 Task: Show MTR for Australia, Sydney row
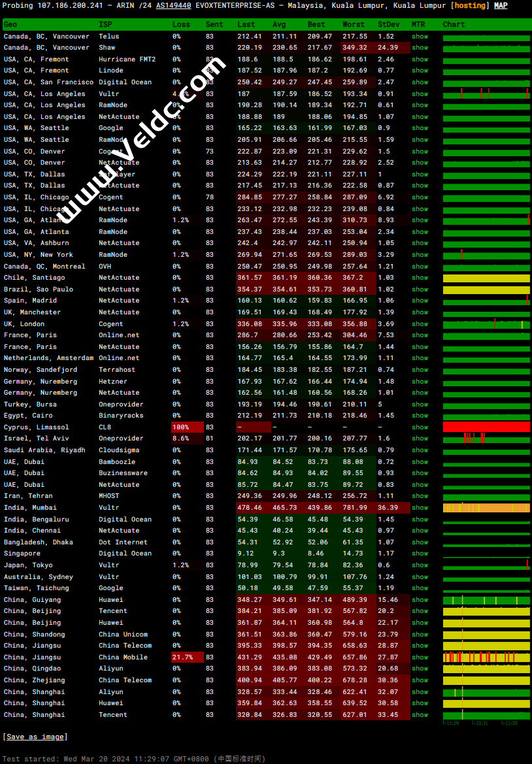[x=420, y=576]
